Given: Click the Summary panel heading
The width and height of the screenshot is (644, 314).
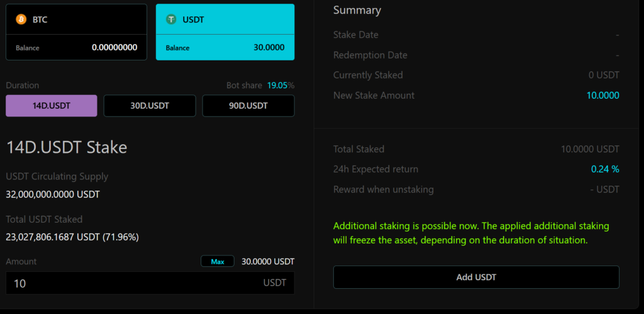Looking at the screenshot, I should tap(357, 10).
